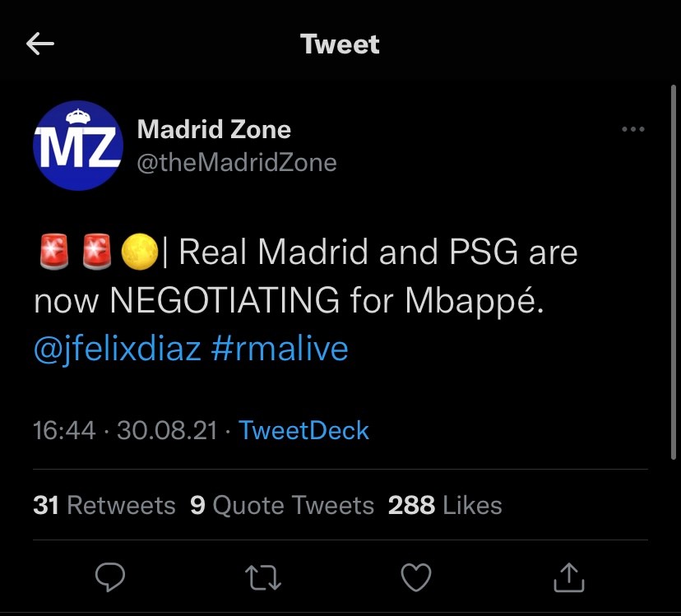This screenshot has width=681, height=616.
Task: Open the @jfelixdiaz mention
Action: (118, 349)
